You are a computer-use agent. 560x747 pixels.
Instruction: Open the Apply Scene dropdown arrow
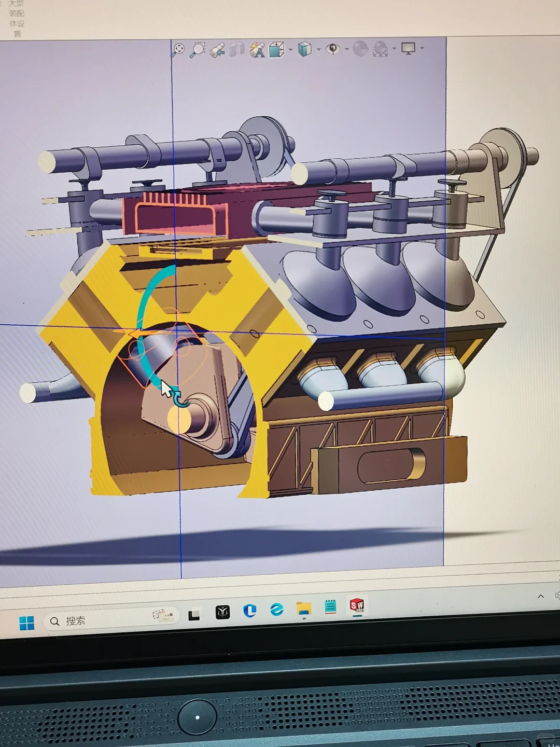click(394, 49)
